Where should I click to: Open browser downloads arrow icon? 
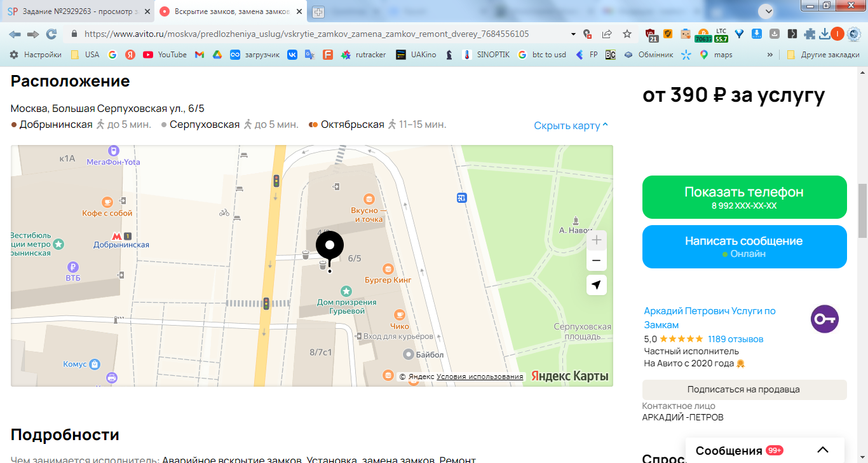coord(825,34)
